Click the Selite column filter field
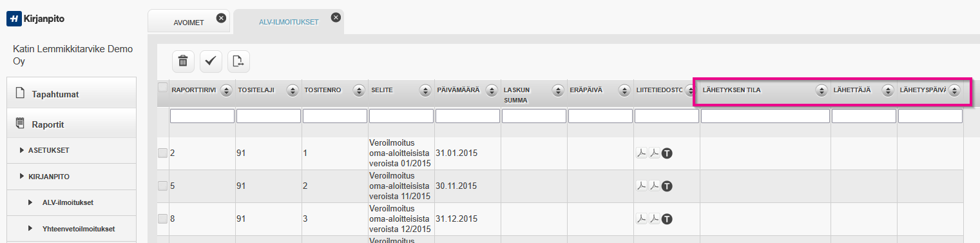The image size is (980, 243). pyautogui.click(x=401, y=116)
